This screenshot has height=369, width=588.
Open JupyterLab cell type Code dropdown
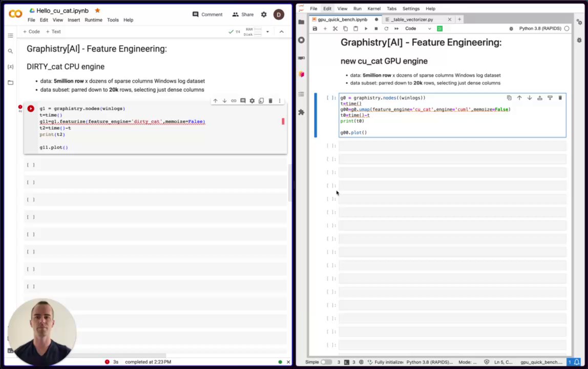point(418,29)
